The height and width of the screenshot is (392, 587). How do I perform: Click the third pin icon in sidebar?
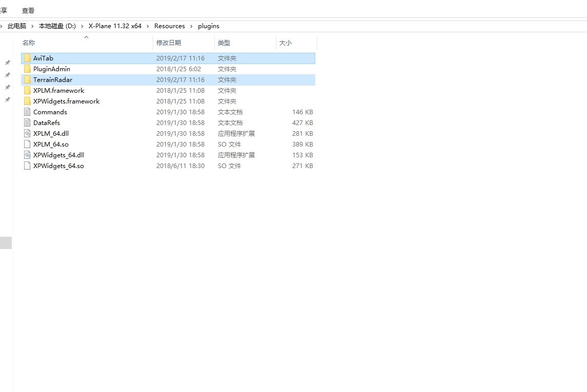[7, 87]
